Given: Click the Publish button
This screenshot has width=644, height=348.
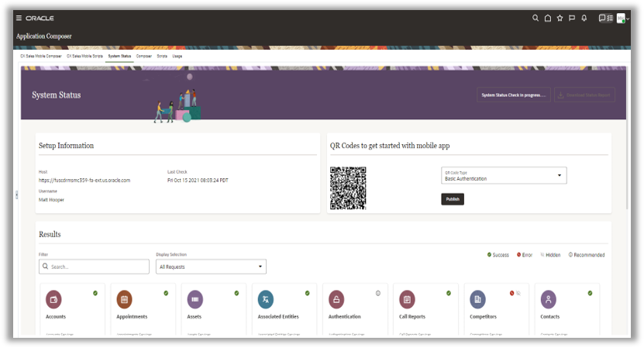Looking at the screenshot, I should click(x=453, y=199).
